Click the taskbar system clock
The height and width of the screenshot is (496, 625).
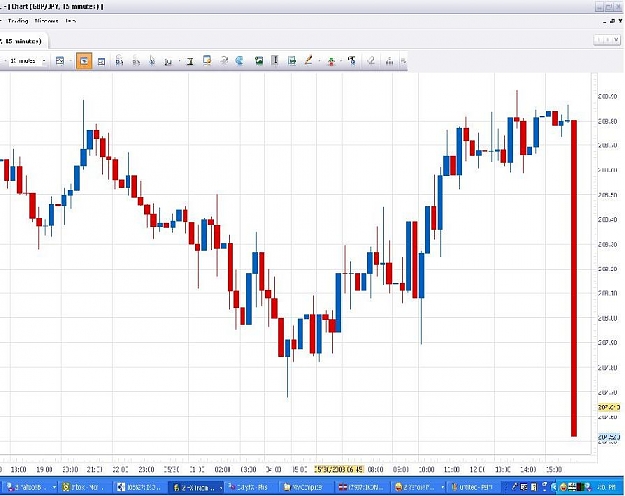click(607, 487)
